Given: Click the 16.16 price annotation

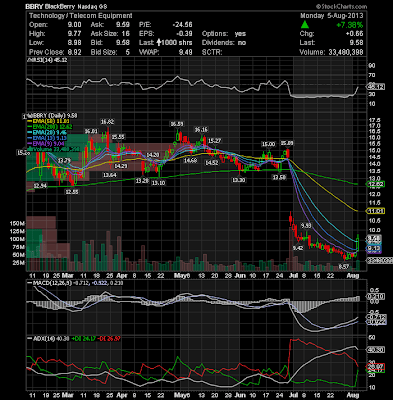Looking at the screenshot, I should point(201,129).
